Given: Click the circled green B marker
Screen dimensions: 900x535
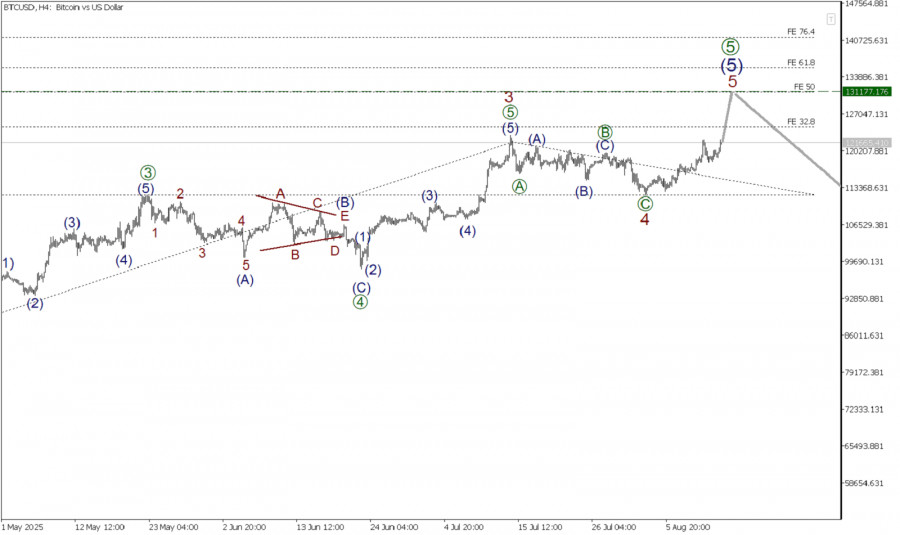Looking at the screenshot, I should (x=604, y=132).
